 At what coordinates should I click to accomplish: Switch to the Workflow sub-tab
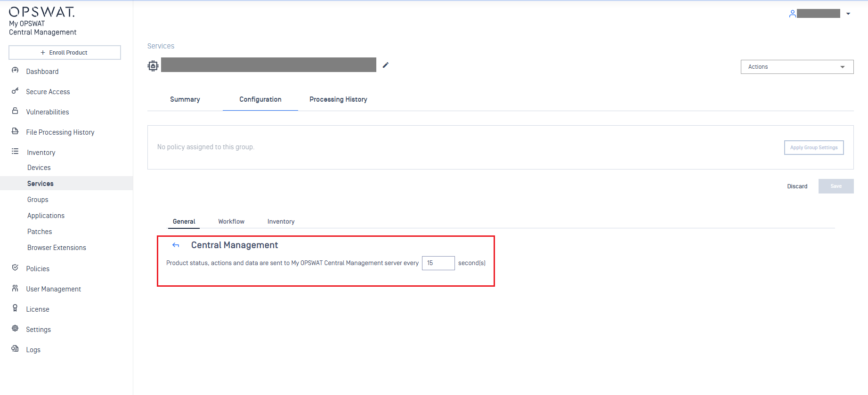pos(231,222)
